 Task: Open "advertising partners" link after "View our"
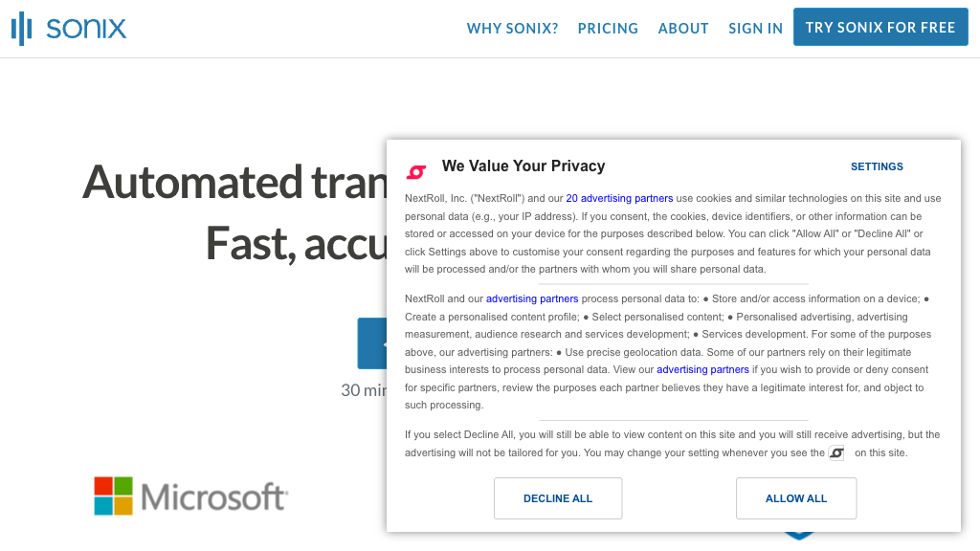[x=702, y=369]
